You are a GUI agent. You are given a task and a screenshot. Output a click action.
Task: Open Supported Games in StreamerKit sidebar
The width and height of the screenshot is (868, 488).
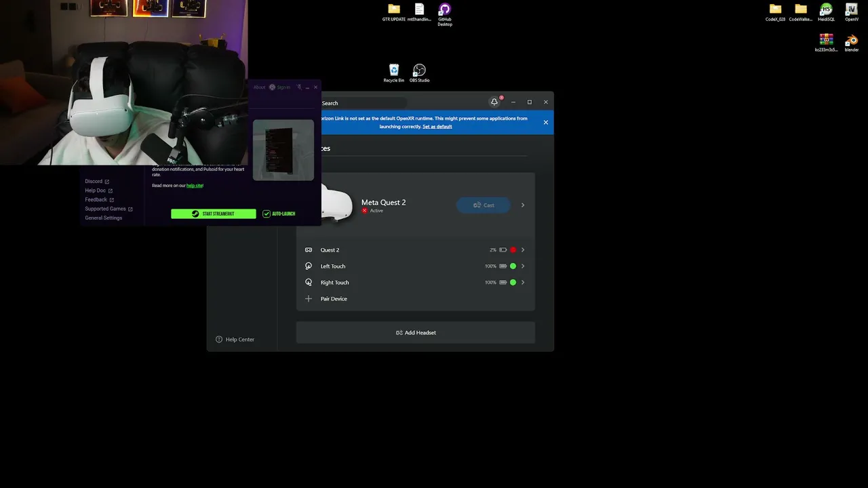[105, 209]
